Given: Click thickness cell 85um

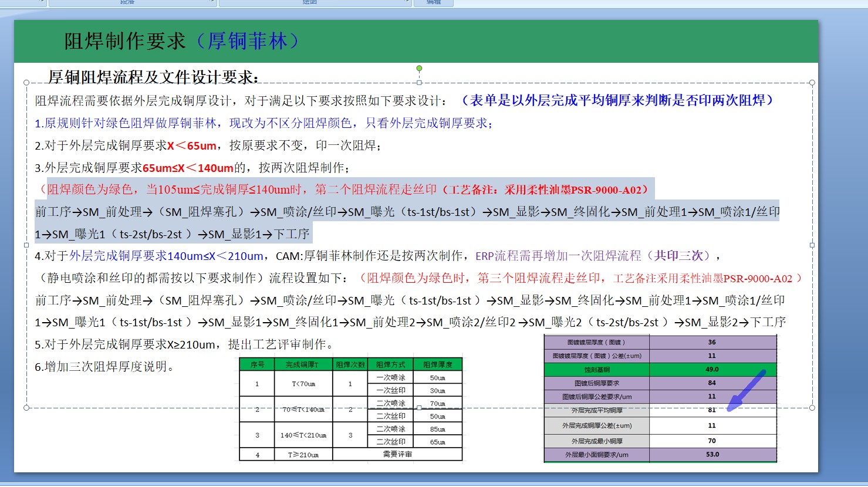Looking at the screenshot, I should [x=438, y=429].
